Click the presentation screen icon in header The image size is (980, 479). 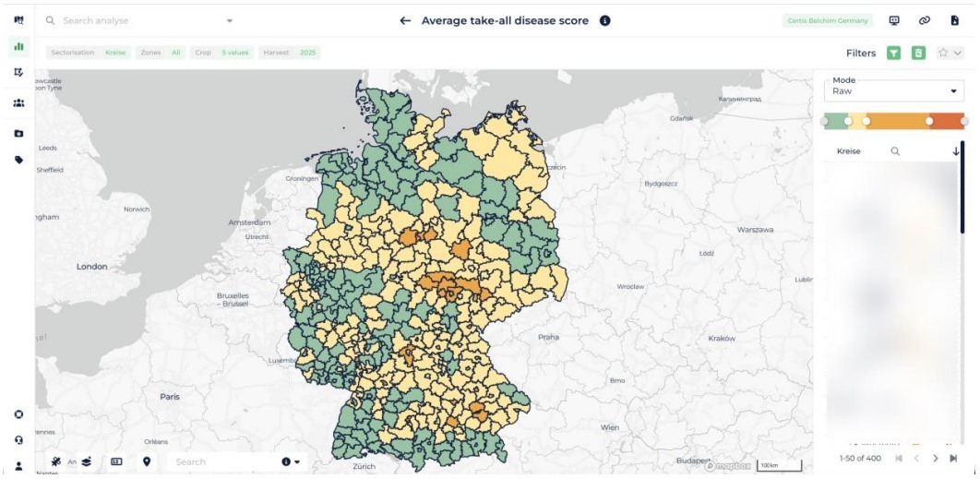click(894, 20)
